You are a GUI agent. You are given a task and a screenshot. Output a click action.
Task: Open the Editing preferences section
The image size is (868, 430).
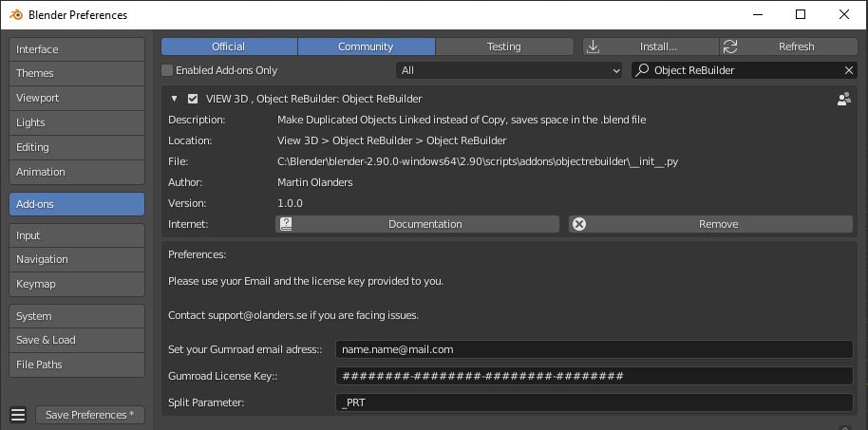point(77,147)
